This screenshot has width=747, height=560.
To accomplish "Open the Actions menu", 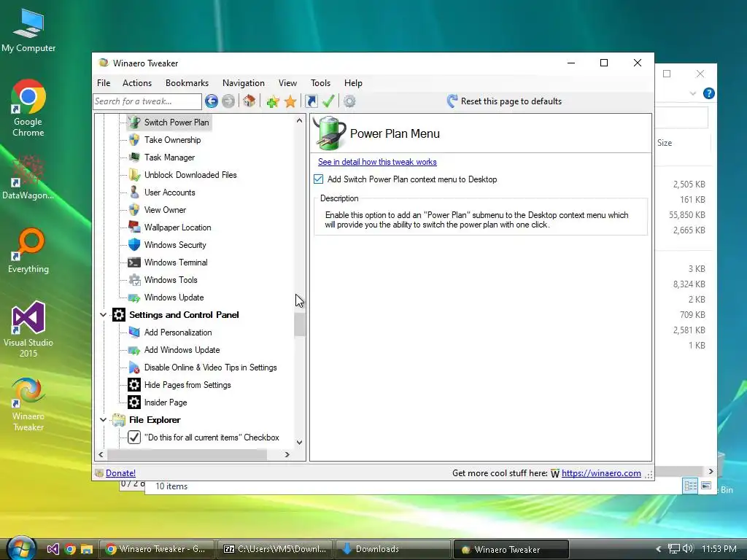I will point(137,83).
